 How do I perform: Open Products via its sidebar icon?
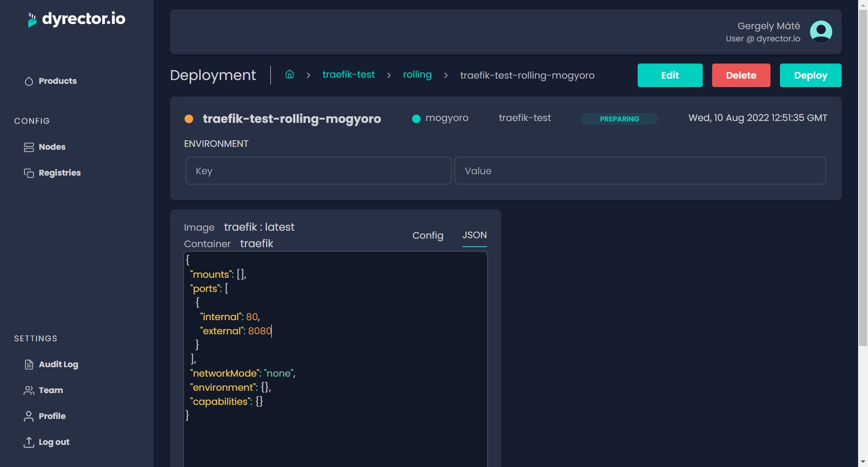click(x=29, y=81)
